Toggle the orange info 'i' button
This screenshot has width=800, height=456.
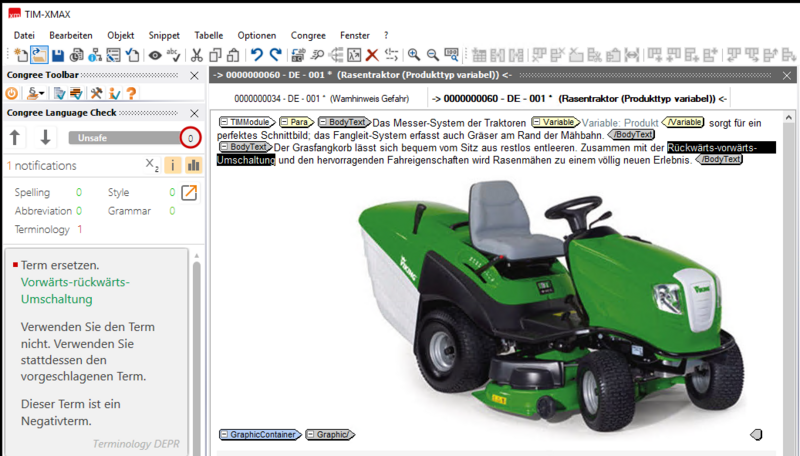pos(173,165)
